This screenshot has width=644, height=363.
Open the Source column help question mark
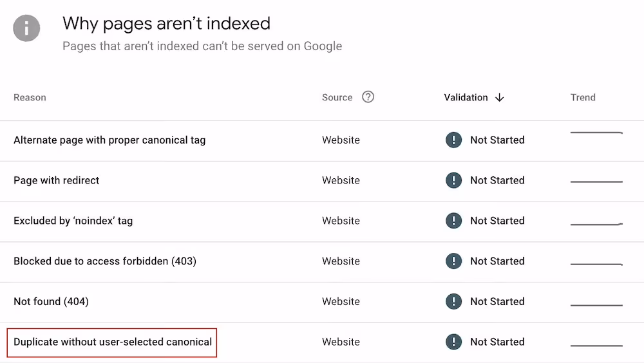click(x=368, y=97)
